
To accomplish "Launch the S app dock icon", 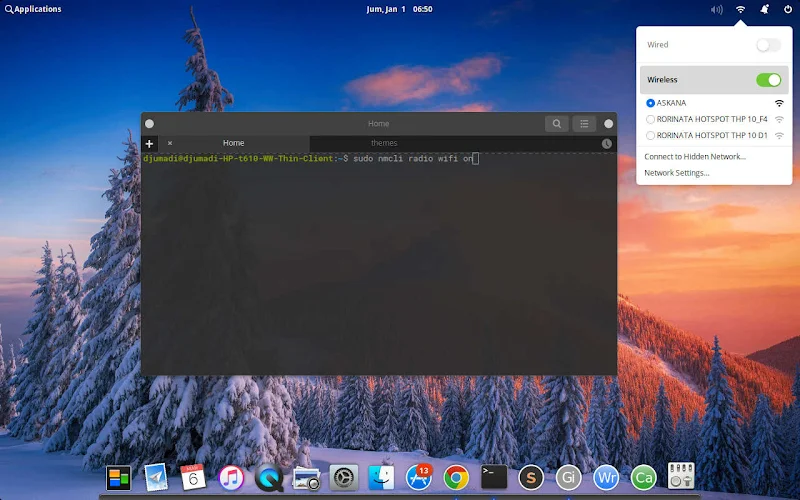I will coord(531,478).
